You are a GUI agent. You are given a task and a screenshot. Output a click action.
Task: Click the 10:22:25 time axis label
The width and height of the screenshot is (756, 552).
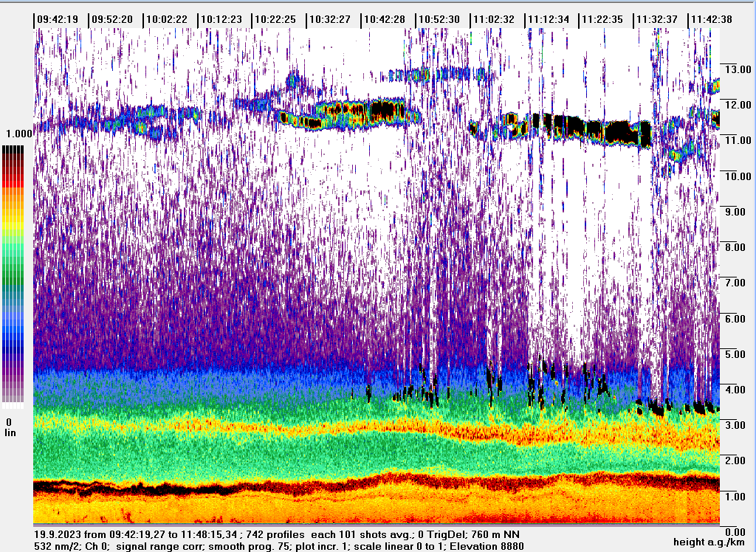click(x=275, y=20)
